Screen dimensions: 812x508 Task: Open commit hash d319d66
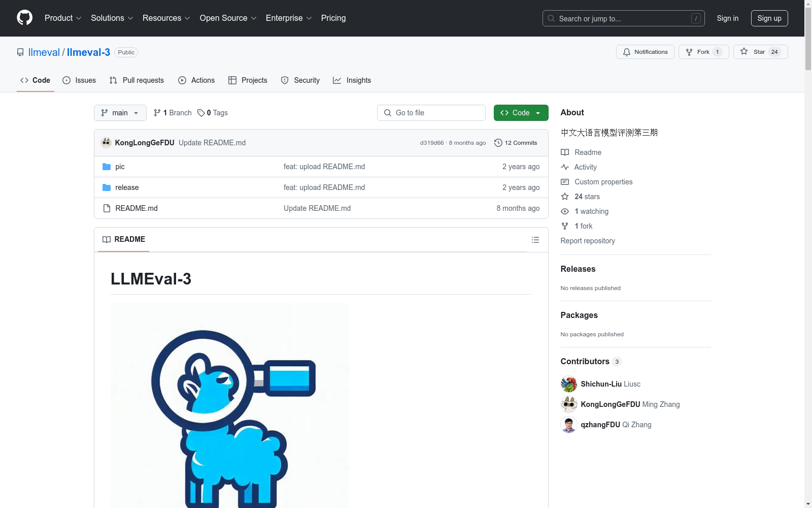(x=432, y=143)
